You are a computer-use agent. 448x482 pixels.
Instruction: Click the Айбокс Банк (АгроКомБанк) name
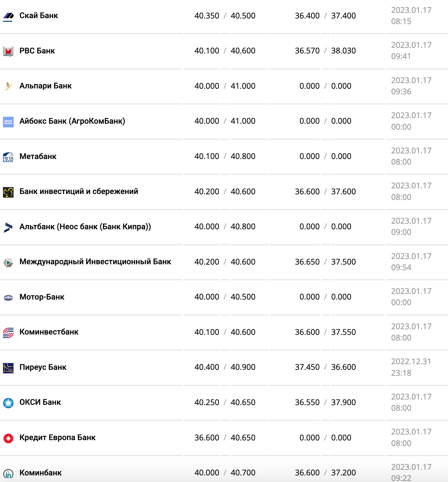pos(72,121)
